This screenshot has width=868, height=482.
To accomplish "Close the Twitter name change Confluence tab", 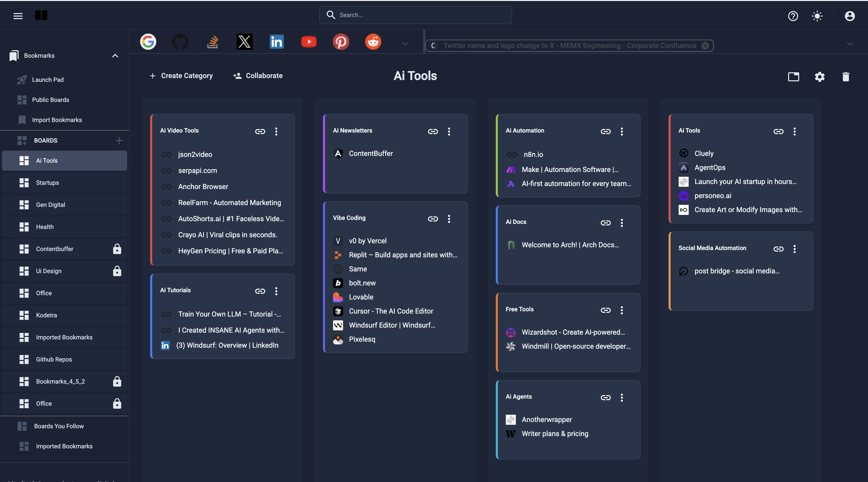I will [705, 45].
